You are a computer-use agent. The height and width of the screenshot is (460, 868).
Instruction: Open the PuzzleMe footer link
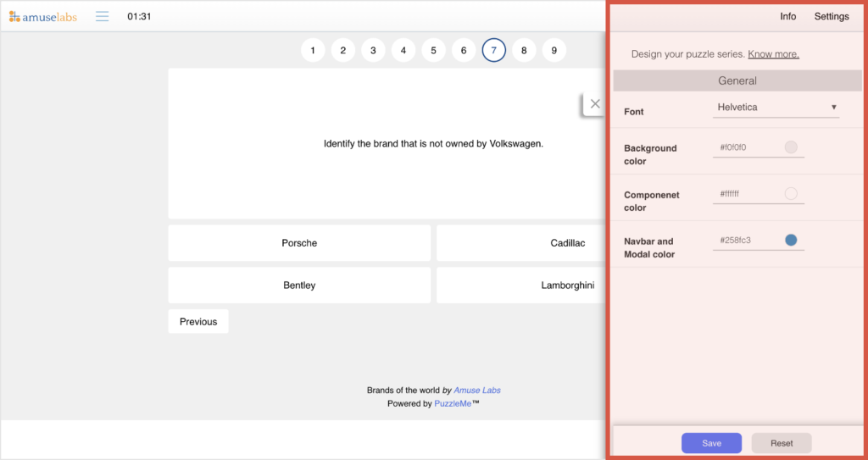click(x=453, y=403)
